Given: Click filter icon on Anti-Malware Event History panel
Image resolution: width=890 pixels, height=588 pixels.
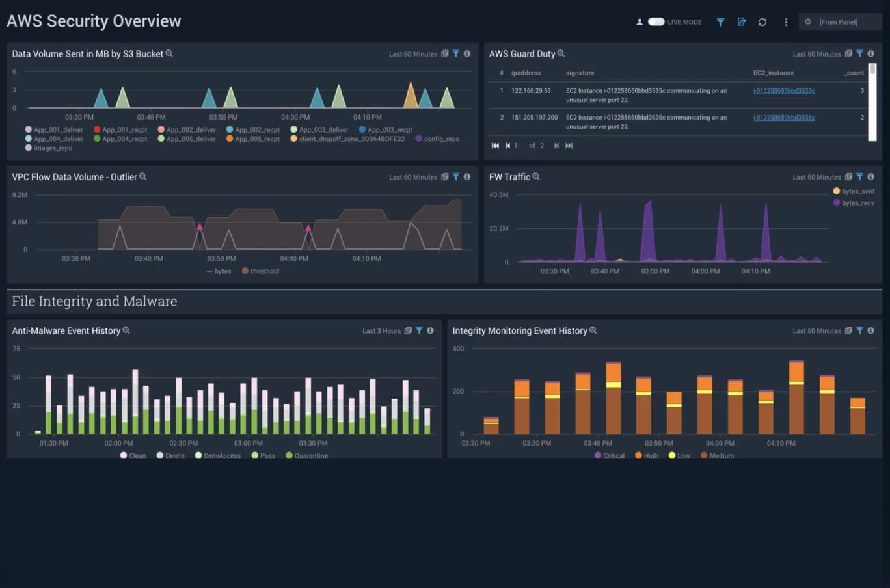Looking at the screenshot, I should (419, 331).
